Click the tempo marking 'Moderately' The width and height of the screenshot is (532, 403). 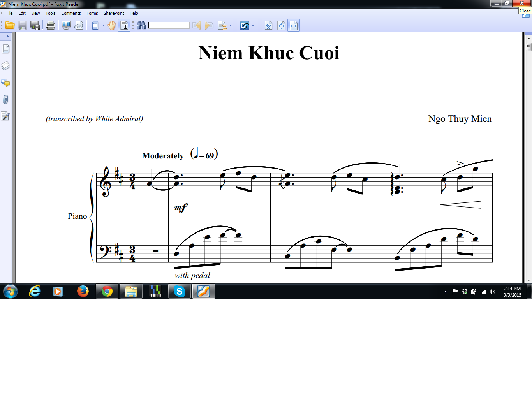pyautogui.click(x=163, y=156)
